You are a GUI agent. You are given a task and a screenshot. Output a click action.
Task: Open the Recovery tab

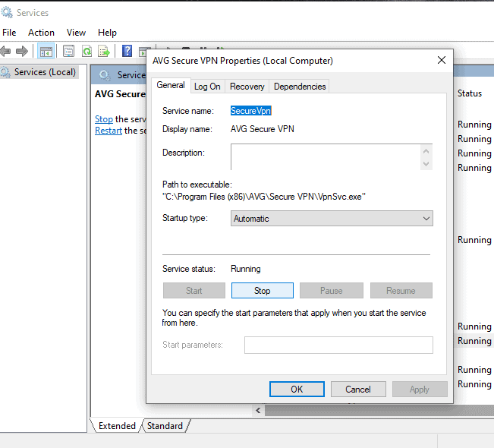pyautogui.click(x=247, y=87)
